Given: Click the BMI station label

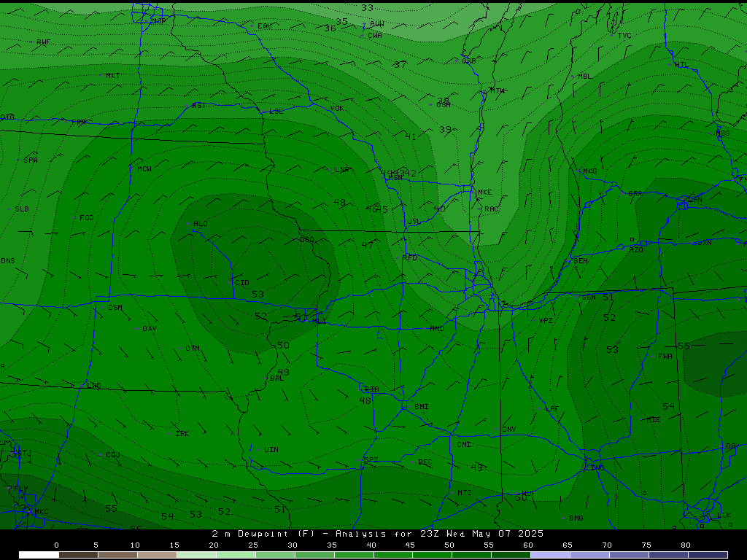Looking at the screenshot, I should (422, 406).
